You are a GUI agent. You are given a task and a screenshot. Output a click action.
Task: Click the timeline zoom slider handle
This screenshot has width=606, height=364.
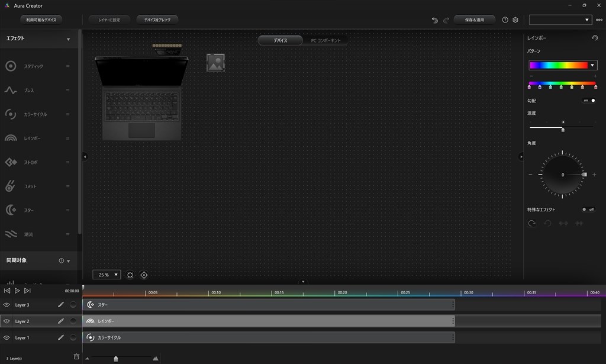click(115, 359)
